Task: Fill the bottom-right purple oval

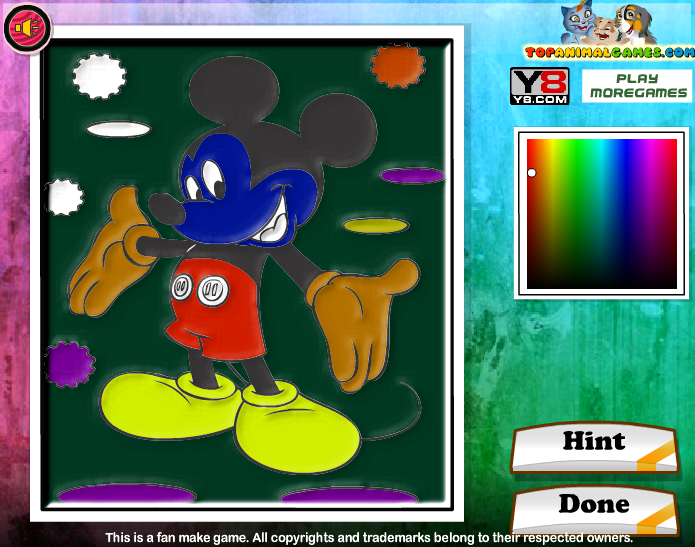Action: [x=349, y=496]
